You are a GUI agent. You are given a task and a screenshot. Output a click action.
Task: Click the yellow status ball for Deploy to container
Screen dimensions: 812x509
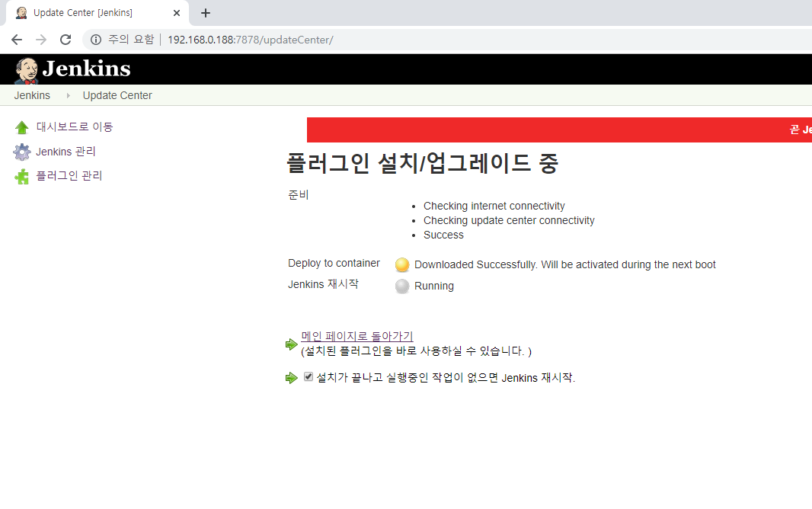[402, 264]
